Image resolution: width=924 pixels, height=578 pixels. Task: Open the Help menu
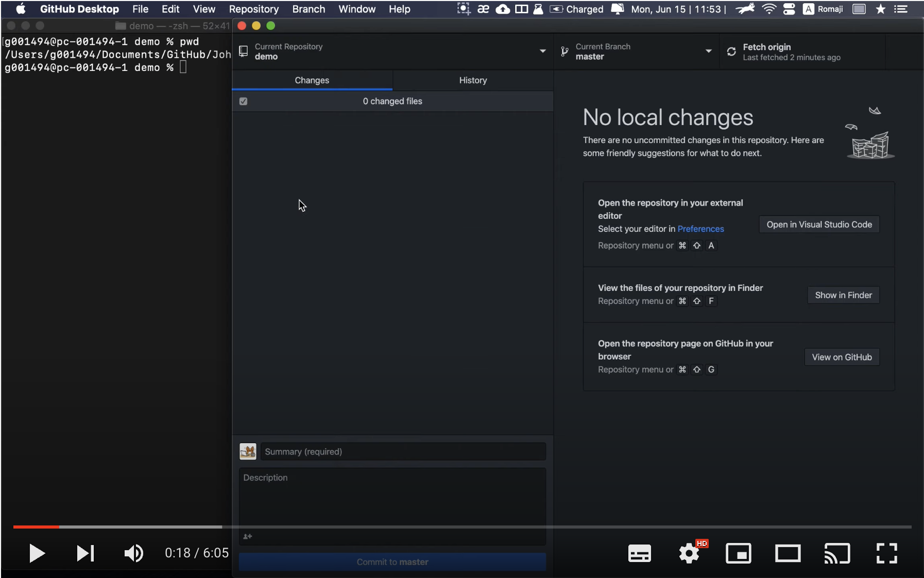[399, 9]
